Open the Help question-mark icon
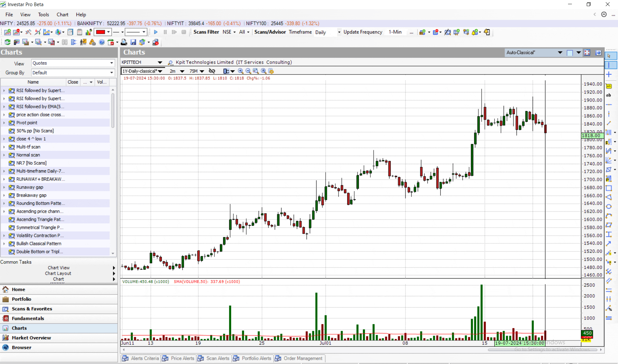The width and height of the screenshot is (618, 364). [102, 42]
